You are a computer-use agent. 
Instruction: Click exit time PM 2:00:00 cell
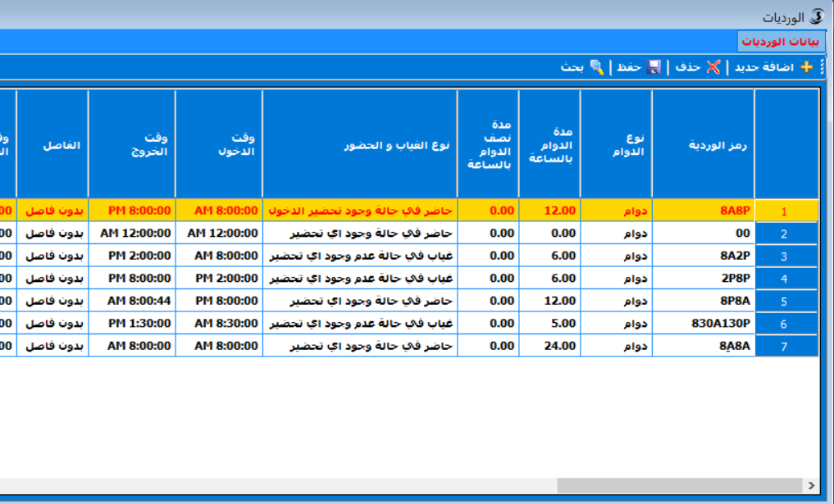(x=132, y=256)
